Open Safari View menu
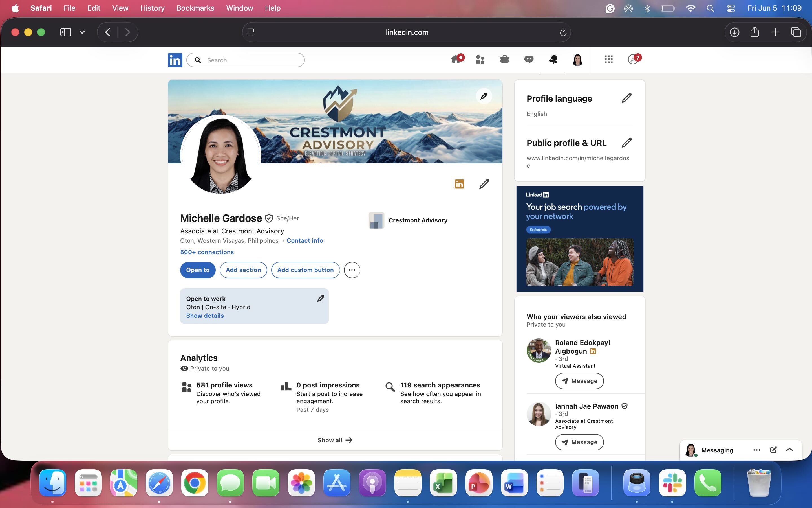 click(x=120, y=8)
